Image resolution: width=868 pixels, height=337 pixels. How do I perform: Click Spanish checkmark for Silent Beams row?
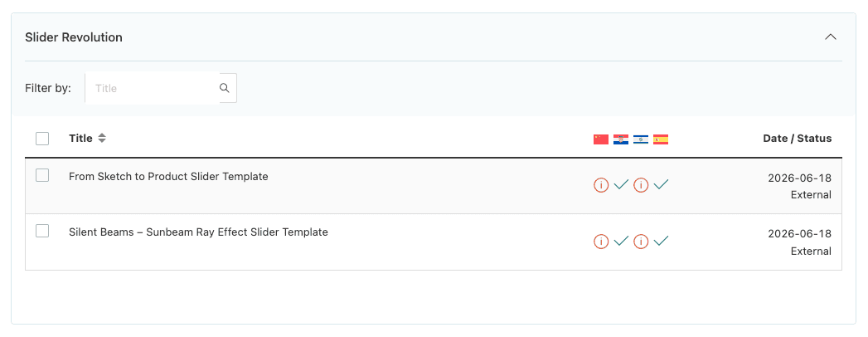pos(661,241)
